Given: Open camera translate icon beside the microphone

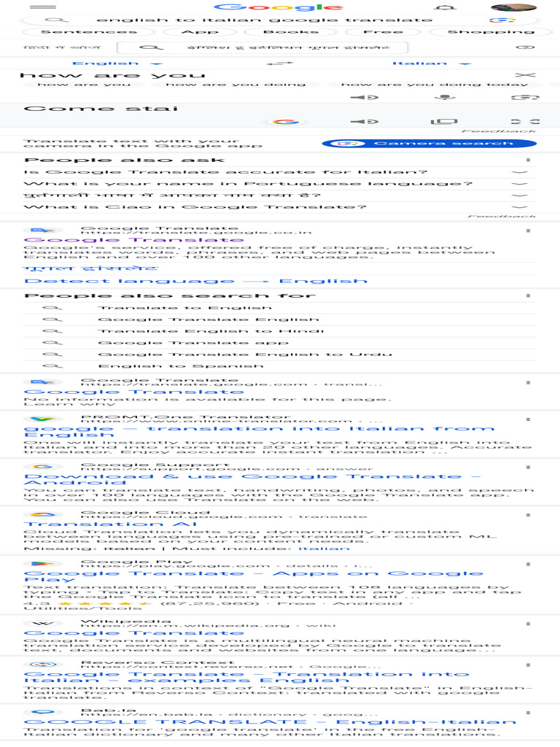Looking at the screenshot, I should click(524, 97).
